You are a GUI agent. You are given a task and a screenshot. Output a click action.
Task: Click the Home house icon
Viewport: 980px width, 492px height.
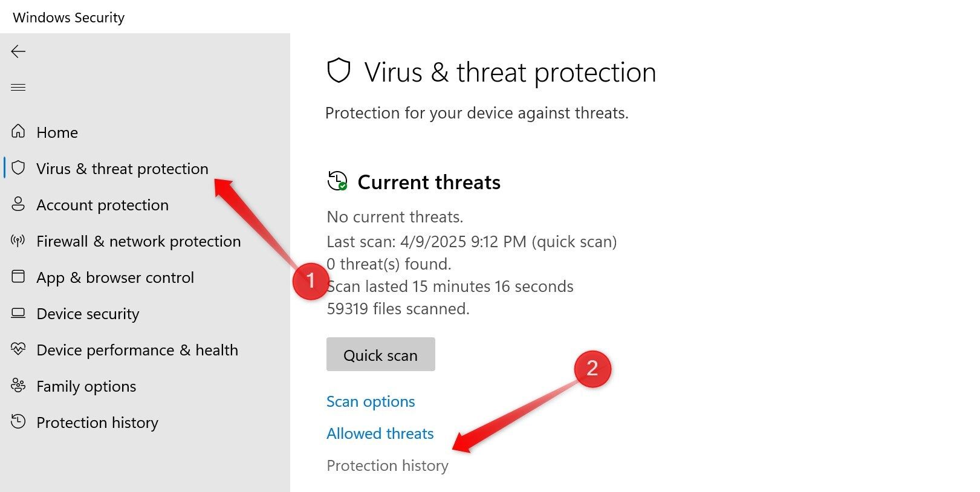click(18, 131)
